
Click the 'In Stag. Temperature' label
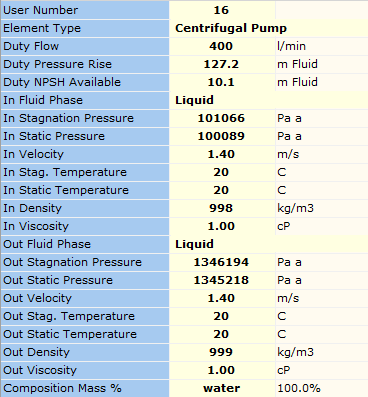(65, 172)
